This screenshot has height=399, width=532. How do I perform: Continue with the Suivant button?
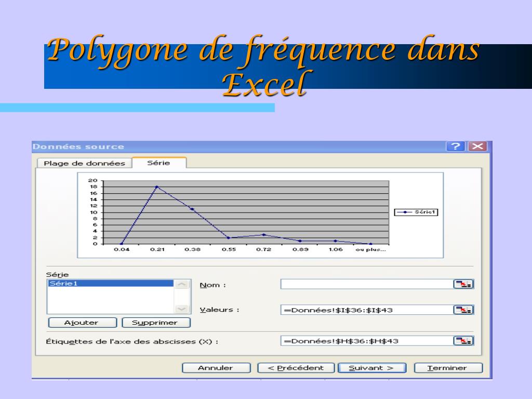click(372, 368)
